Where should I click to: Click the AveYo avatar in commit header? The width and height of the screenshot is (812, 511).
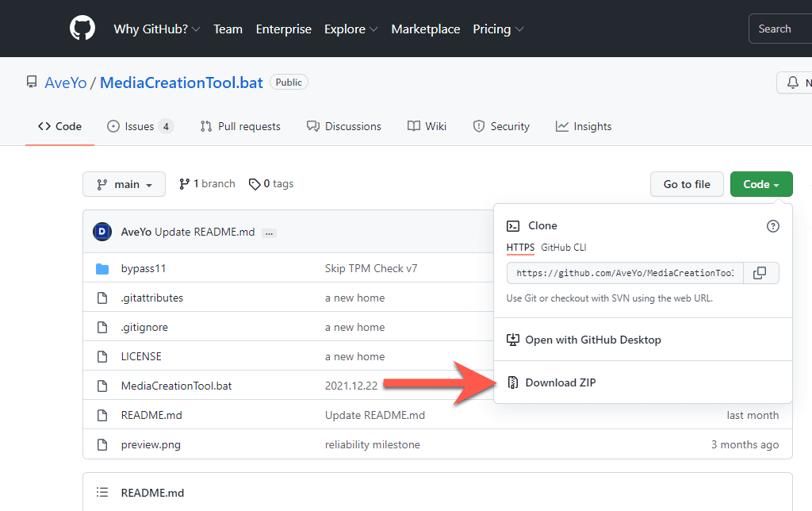[102, 232]
